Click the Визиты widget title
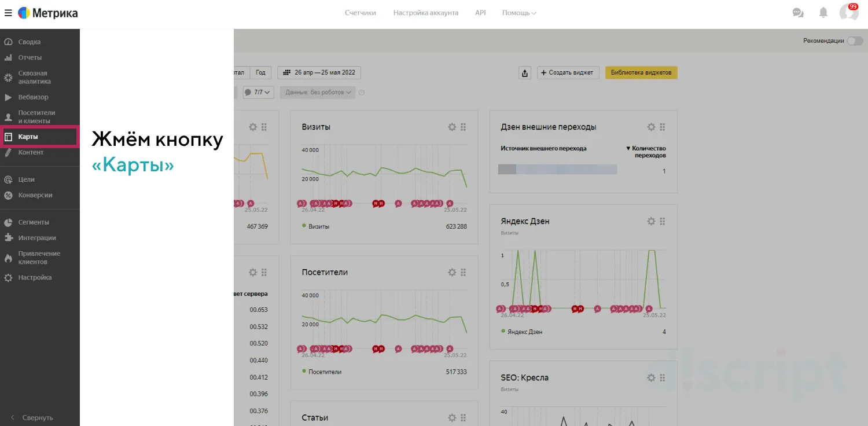The width and height of the screenshot is (868, 426). 316,127
